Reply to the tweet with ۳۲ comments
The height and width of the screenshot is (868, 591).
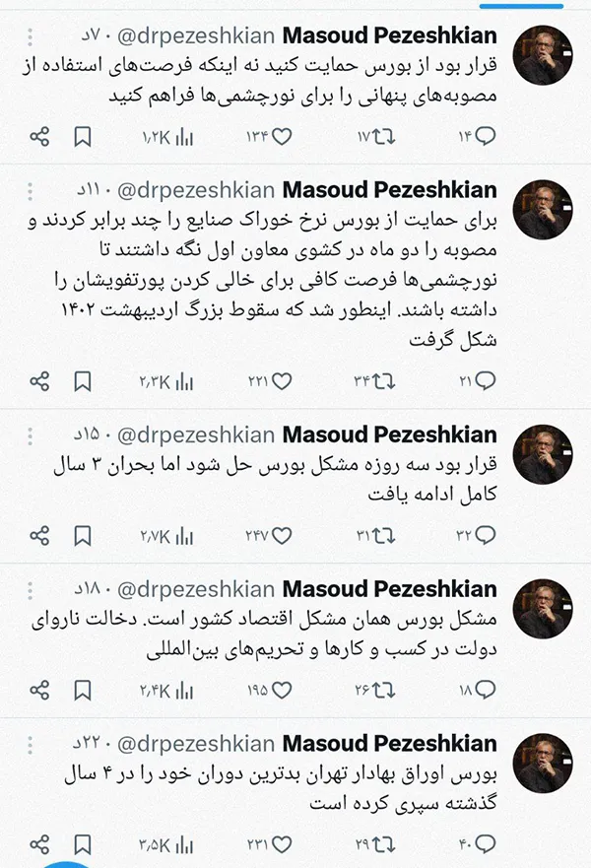(x=486, y=535)
